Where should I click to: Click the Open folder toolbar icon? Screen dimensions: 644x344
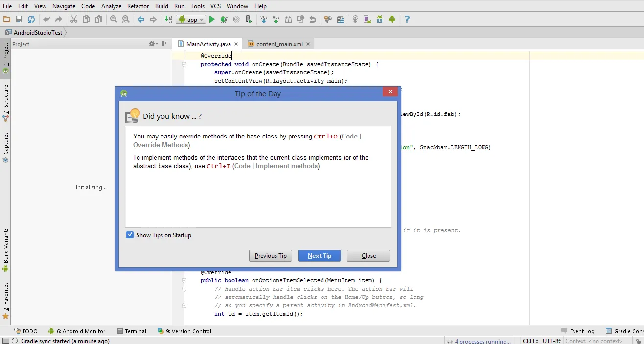coord(7,19)
